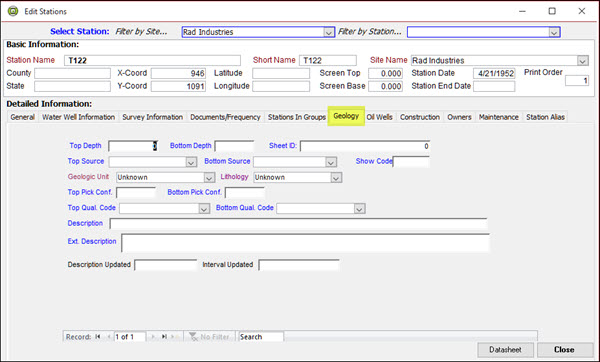The height and width of the screenshot is (362, 600).
Task: Expand the Bottom Qual. Code dropdown
Action: pos(359,209)
